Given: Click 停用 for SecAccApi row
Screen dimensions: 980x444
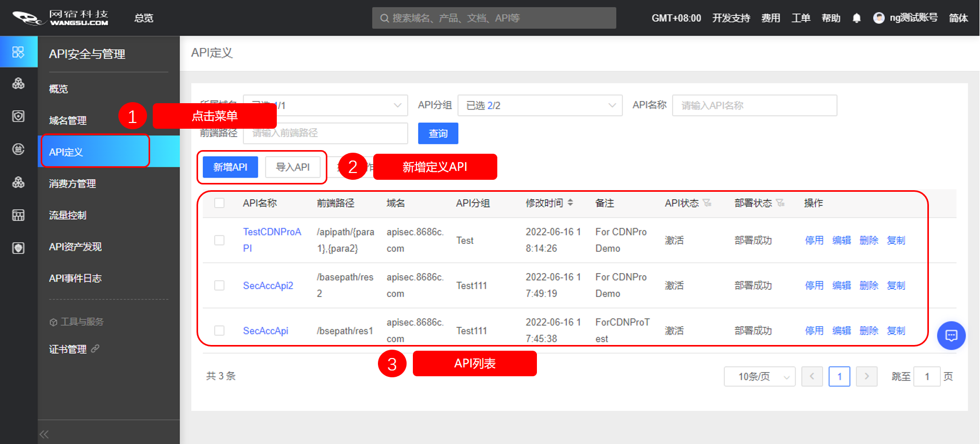Looking at the screenshot, I should coord(814,331).
